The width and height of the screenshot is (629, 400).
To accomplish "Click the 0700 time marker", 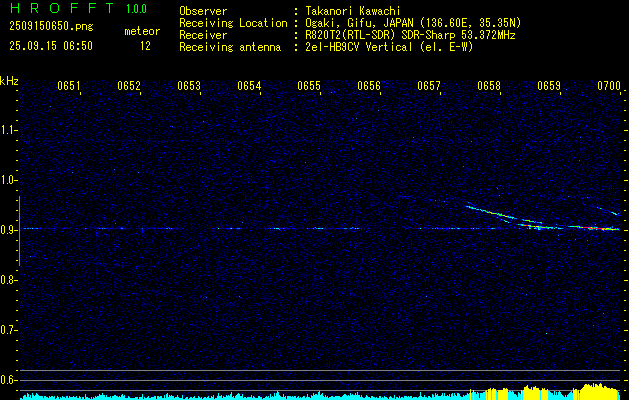I will tap(608, 87).
